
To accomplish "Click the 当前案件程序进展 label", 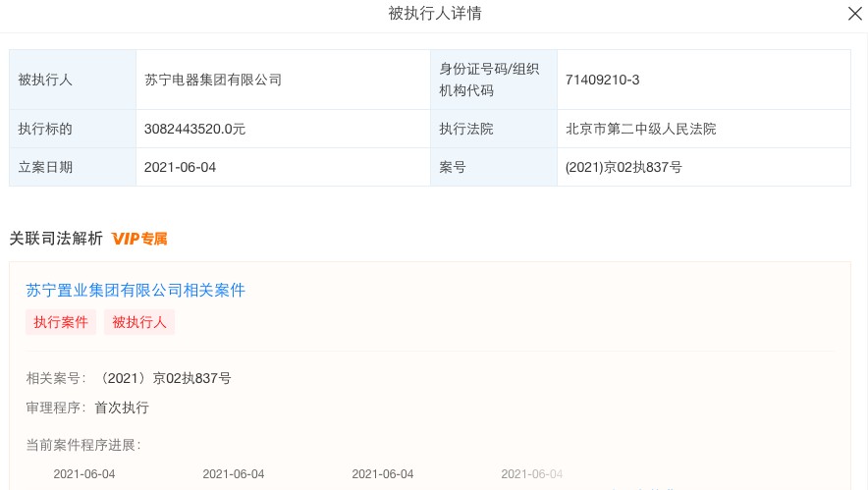I will click(x=83, y=445).
